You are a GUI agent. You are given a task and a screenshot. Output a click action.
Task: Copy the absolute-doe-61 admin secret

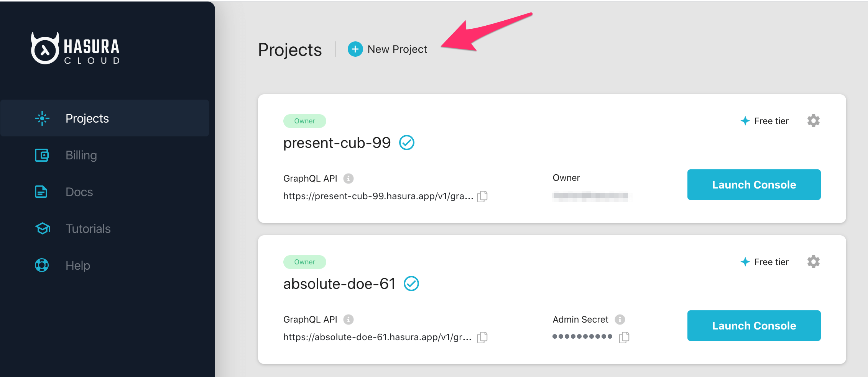pos(624,337)
